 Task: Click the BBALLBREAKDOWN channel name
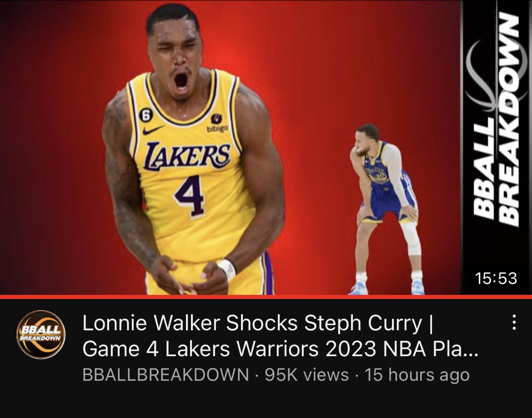pos(166,375)
